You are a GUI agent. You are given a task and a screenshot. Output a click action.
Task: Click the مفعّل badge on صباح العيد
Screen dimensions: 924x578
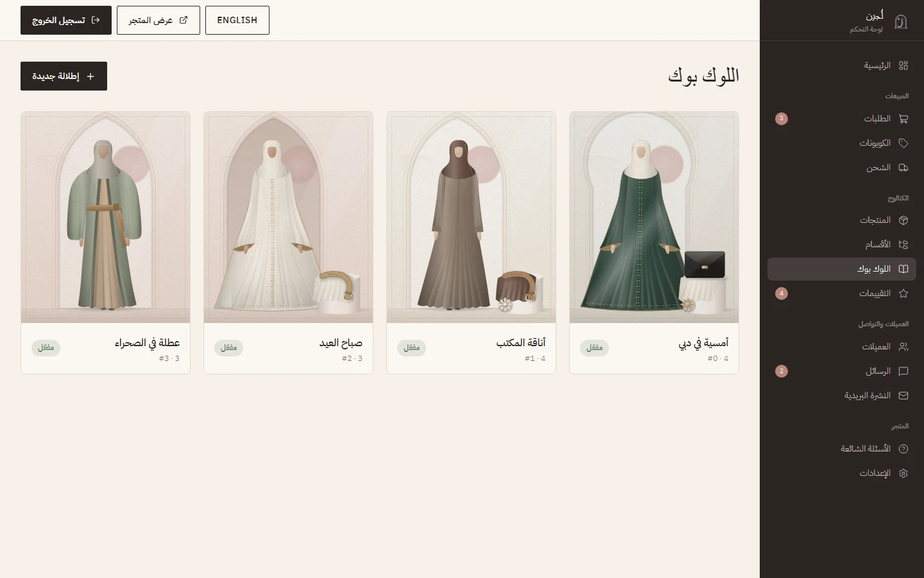tap(229, 347)
